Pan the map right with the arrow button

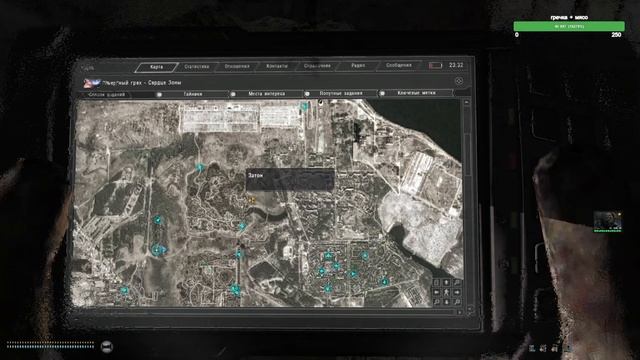coord(457,292)
